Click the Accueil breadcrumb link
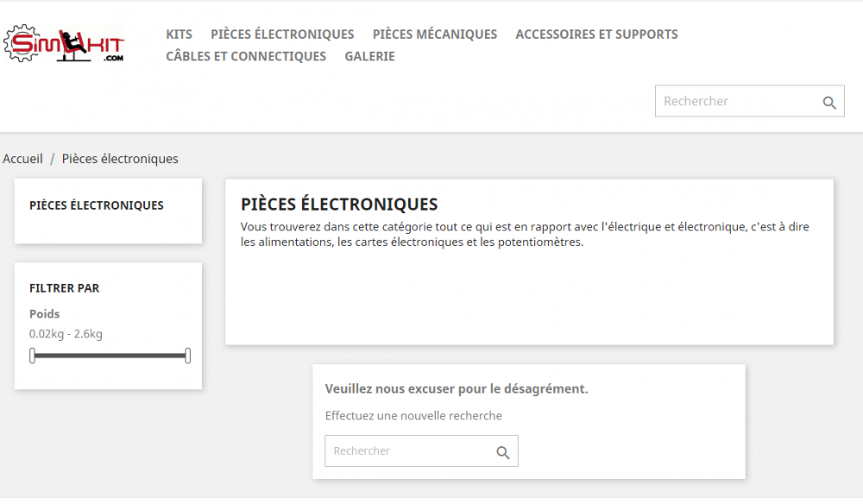Viewport: 863px width, 504px height. point(22,159)
